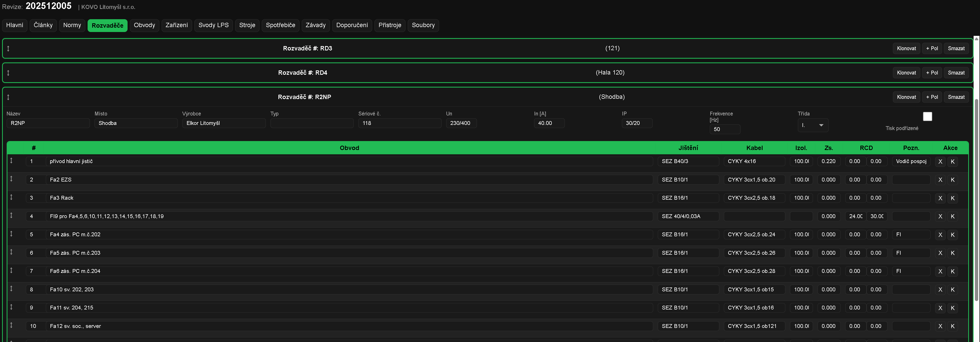This screenshot has width=980, height=342.
Task: Click drag handle icon of R2NP switchboard
Action: [x=8, y=97]
